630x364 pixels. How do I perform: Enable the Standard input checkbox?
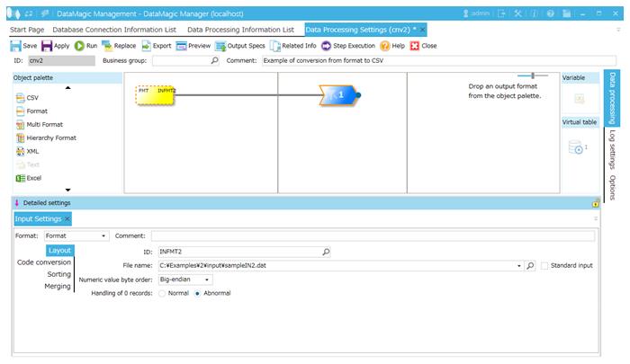tap(545, 266)
